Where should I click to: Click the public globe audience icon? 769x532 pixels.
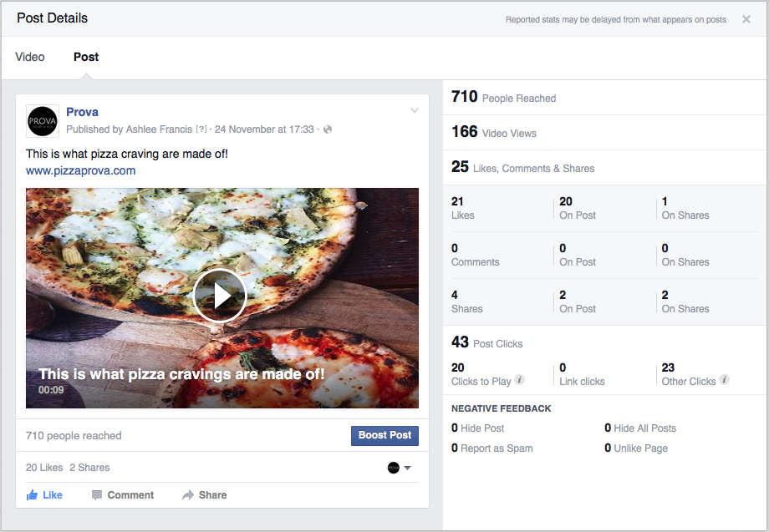click(x=328, y=129)
